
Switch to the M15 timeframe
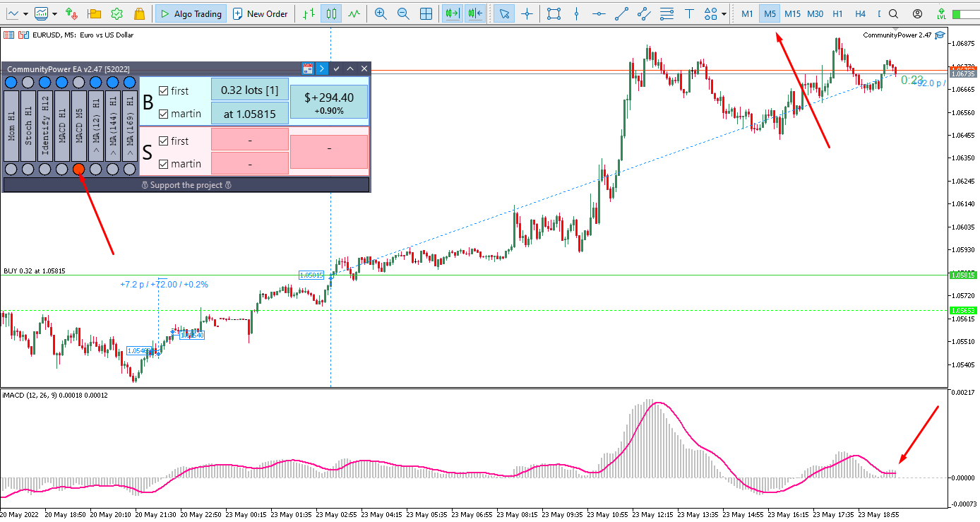point(792,13)
